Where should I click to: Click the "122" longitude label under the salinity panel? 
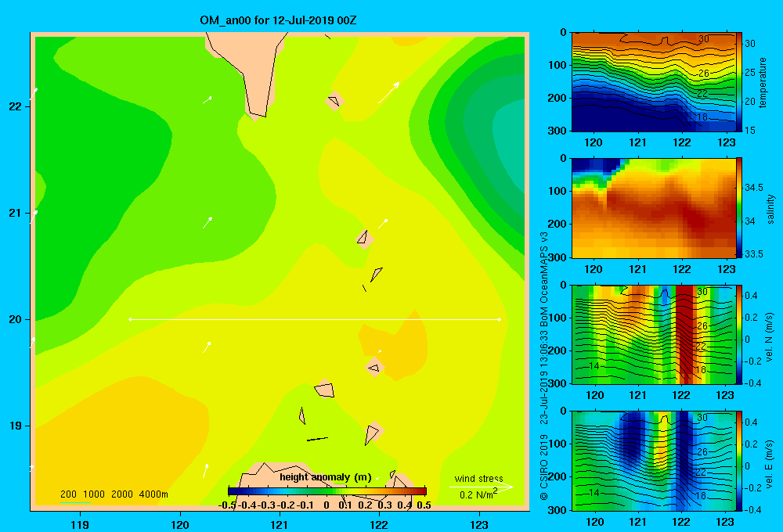[682, 269]
